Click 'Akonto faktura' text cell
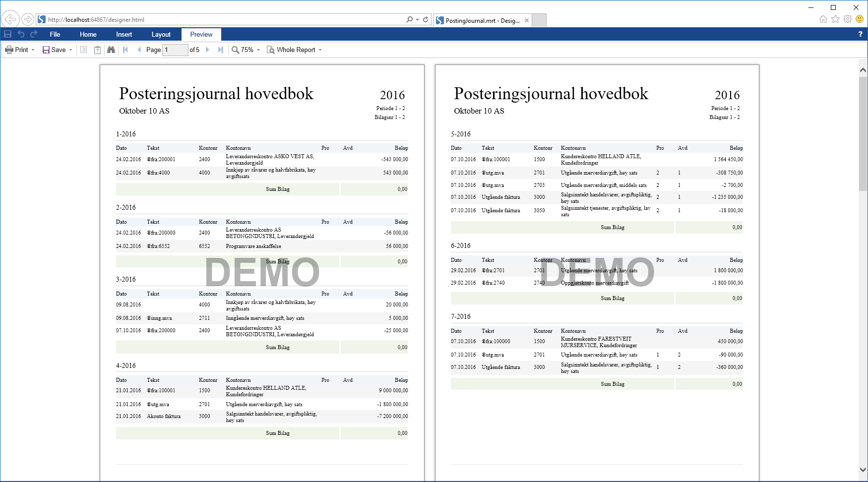Image resolution: width=868 pixels, height=482 pixels. click(x=164, y=417)
